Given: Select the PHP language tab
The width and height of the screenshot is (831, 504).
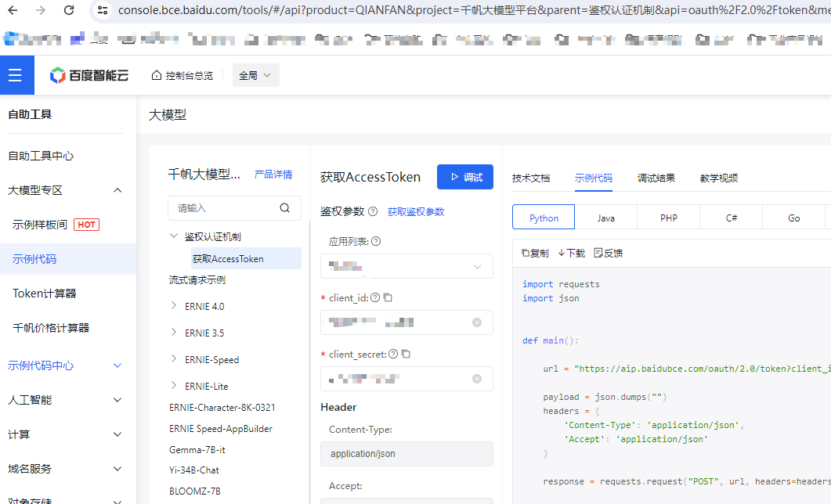Looking at the screenshot, I should pyautogui.click(x=669, y=218).
